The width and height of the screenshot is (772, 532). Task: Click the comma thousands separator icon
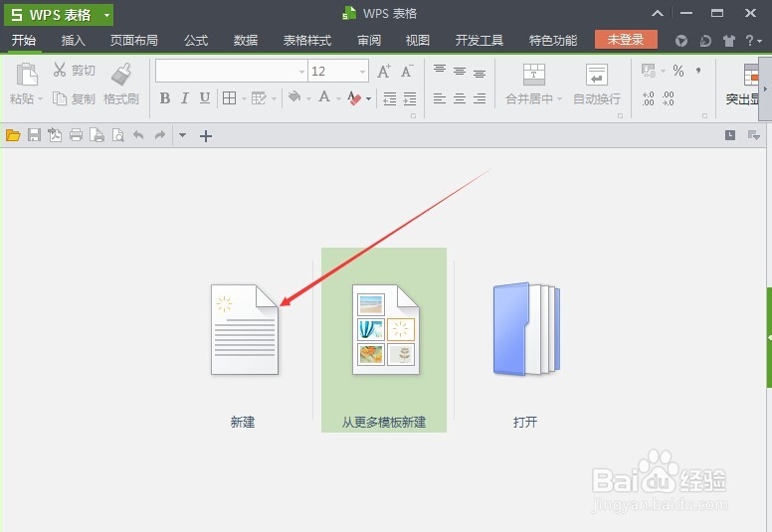pos(698,71)
